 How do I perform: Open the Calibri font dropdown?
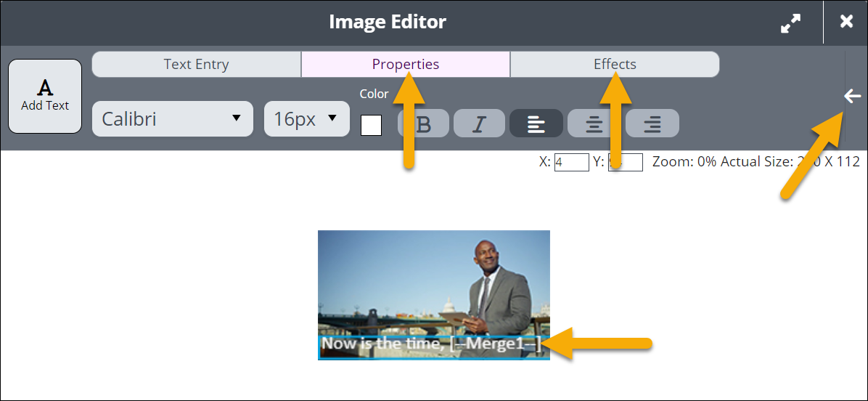(x=172, y=119)
